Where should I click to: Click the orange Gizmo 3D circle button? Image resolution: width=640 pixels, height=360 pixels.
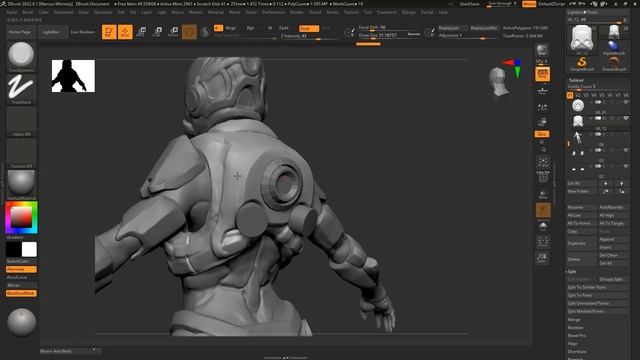189,32
